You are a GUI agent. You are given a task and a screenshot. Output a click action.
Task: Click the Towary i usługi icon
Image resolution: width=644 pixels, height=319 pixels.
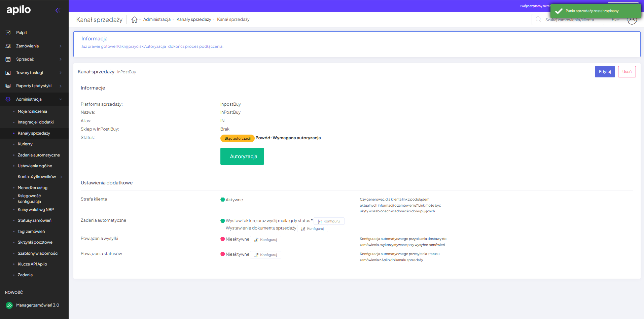(x=8, y=73)
